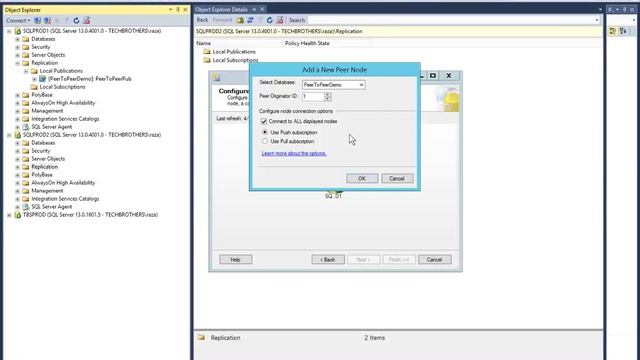Expand Replication folder under SQLPROD2
The width and height of the screenshot is (640, 360).
pyautogui.click(x=18, y=167)
